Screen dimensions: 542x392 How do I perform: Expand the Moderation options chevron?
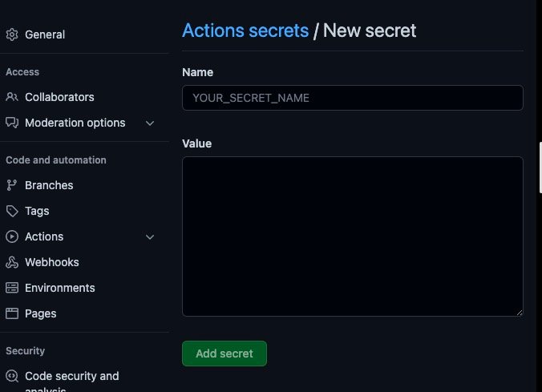[150, 123]
